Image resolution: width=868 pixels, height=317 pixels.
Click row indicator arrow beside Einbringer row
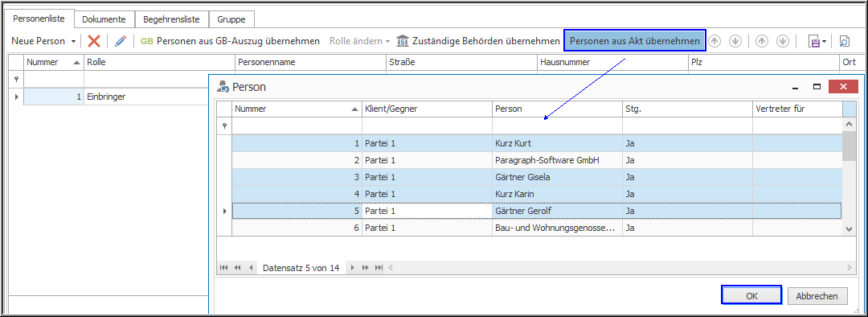(x=16, y=97)
